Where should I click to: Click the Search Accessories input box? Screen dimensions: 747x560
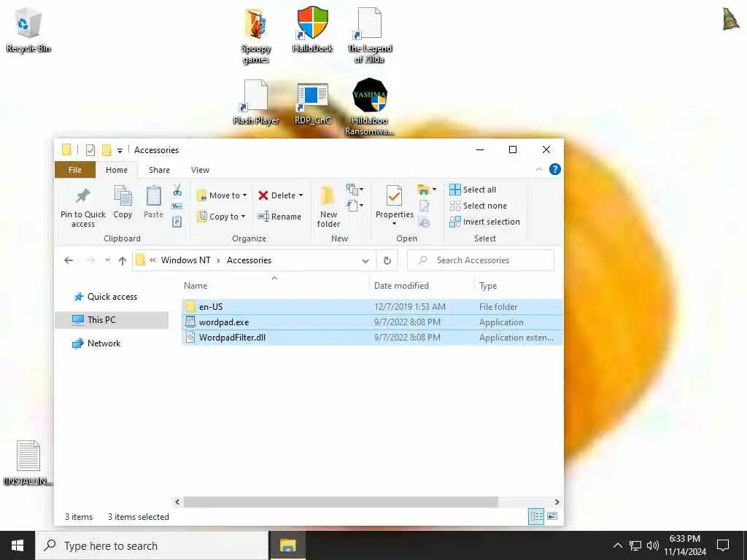tap(481, 260)
